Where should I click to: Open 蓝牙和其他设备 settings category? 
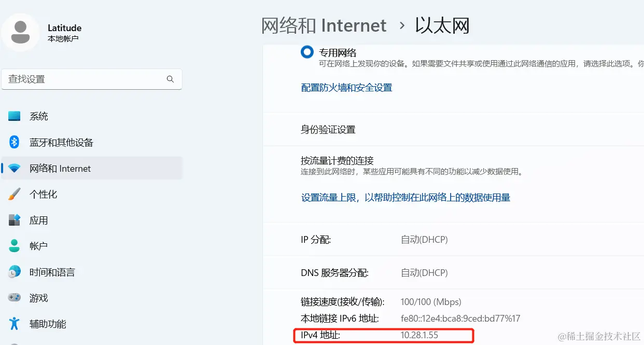[92, 142]
